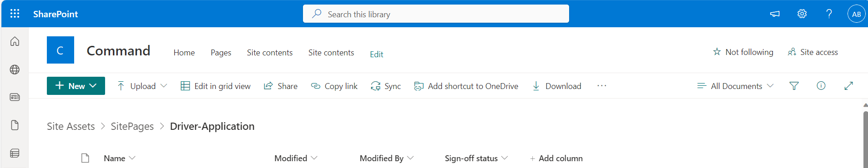868x168 pixels.
Task: Click the expand content arrows icon
Action: [848, 86]
